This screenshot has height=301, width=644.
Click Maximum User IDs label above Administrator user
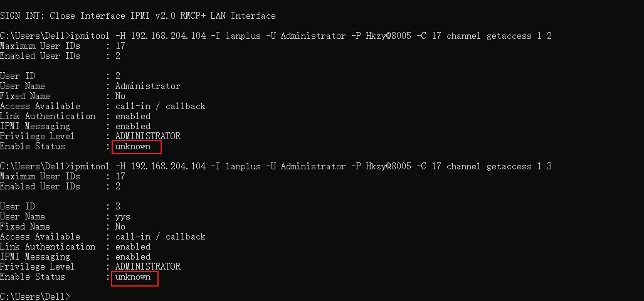pyautogui.click(x=40, y=46)
